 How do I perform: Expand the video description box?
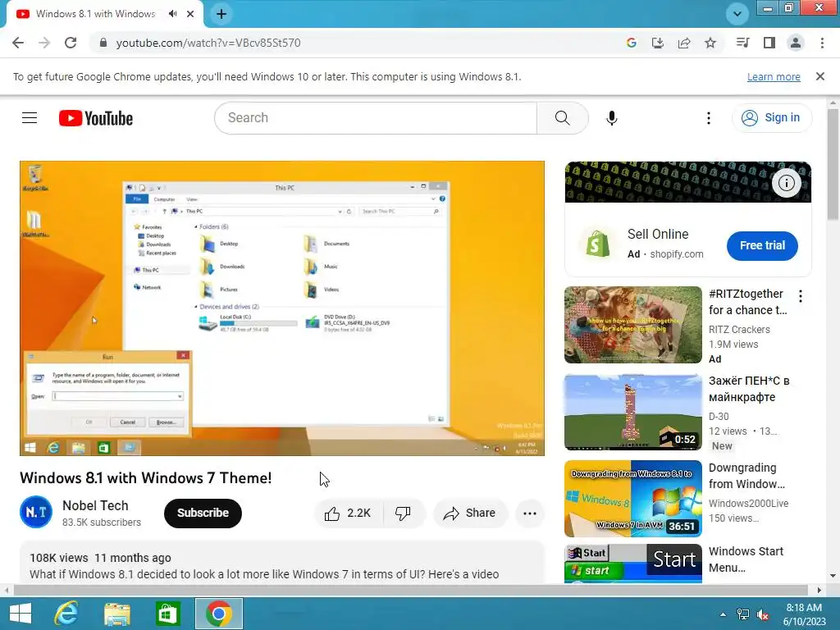[x=282, y=563]
